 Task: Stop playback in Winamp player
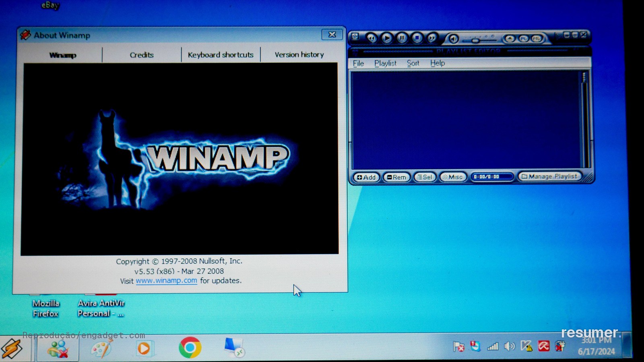point(417,38)
